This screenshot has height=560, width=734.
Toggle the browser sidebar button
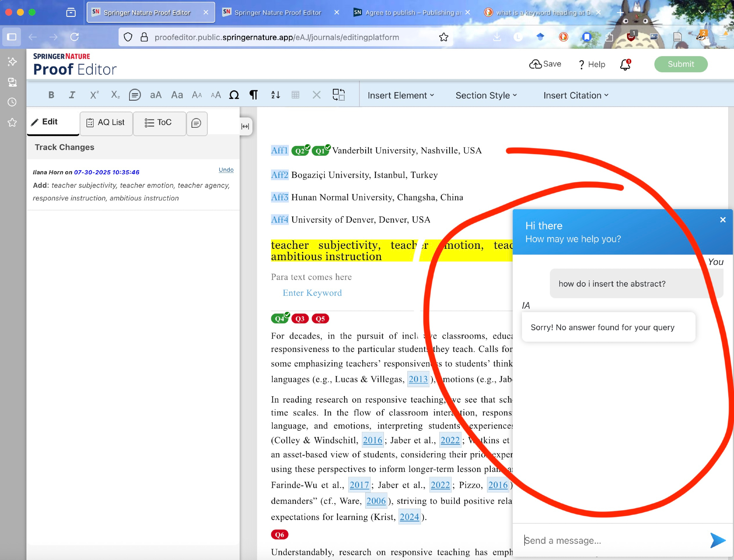coord(12,37)
